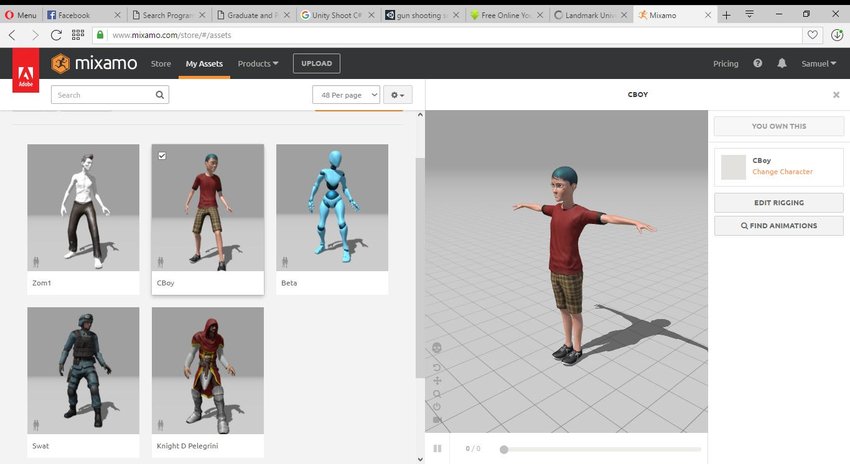Click the zoom magnifier icon in viewer
The image size is (850, 464).
click(x=437, y=394)
